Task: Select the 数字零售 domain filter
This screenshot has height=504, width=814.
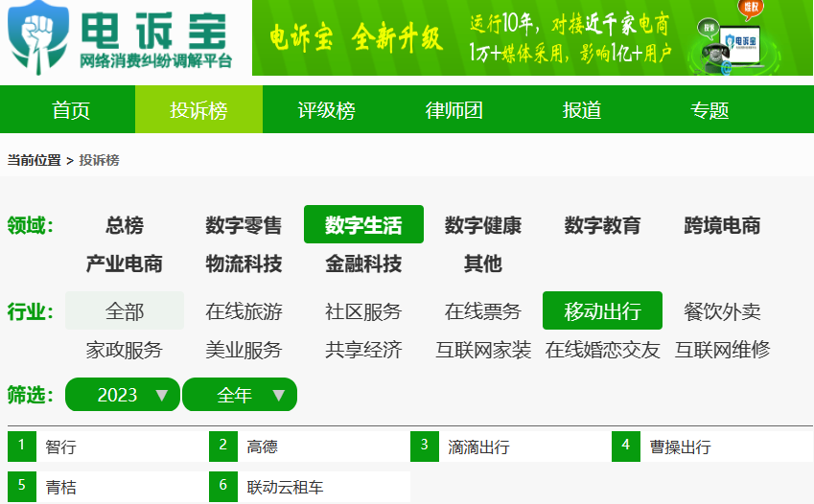Action: click(x=244, y=225)
